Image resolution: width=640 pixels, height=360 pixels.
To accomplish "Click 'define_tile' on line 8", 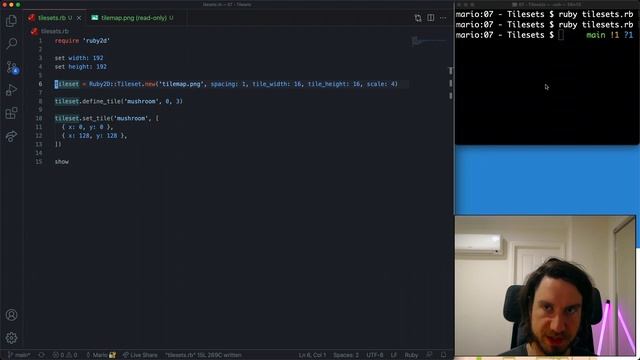I will (101, 101).
